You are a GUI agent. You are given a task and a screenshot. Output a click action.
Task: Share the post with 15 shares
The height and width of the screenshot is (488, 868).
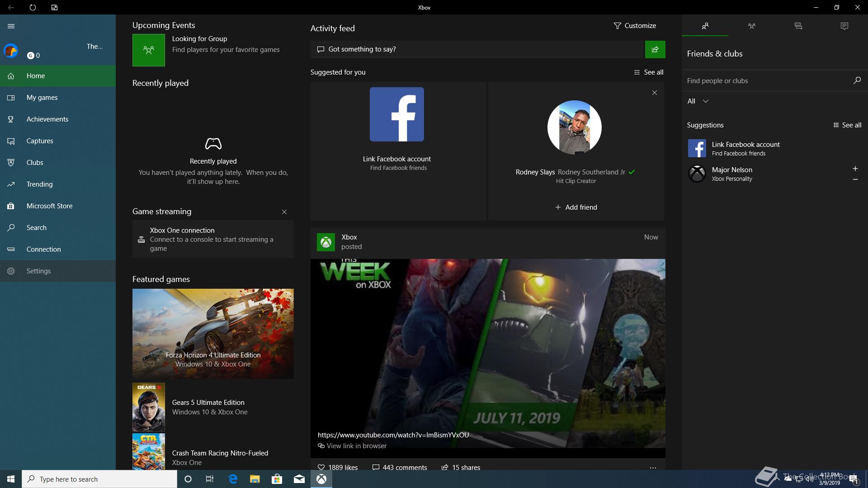click(x=461, y=467)
